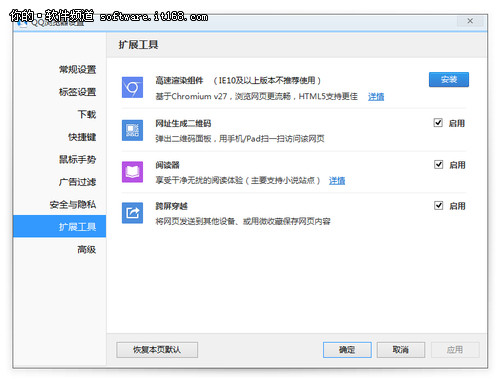Select 鼠标手势 in the sidebar
The width and height of the screenshot is (500, 379).
77,159
